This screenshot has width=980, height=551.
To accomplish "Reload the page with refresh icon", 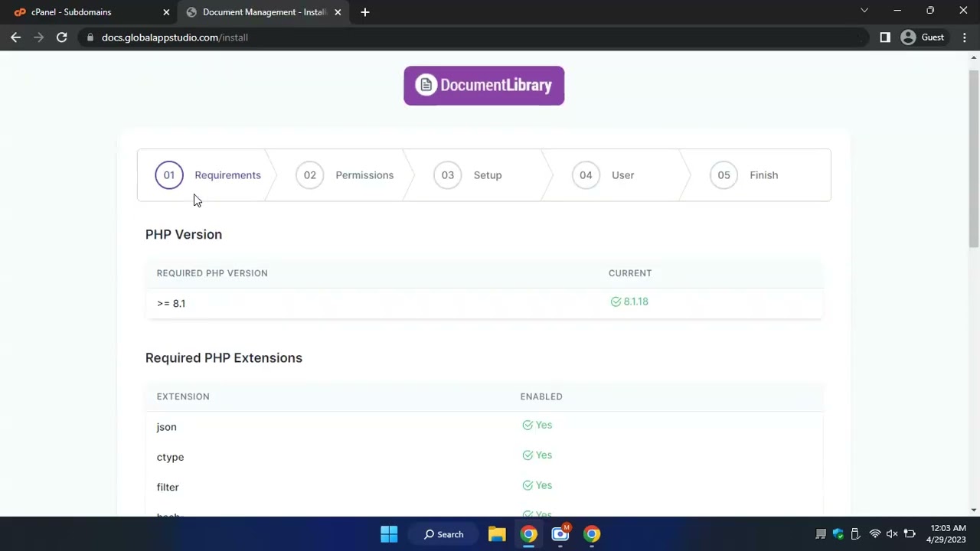I will click(x=62, y=37).
